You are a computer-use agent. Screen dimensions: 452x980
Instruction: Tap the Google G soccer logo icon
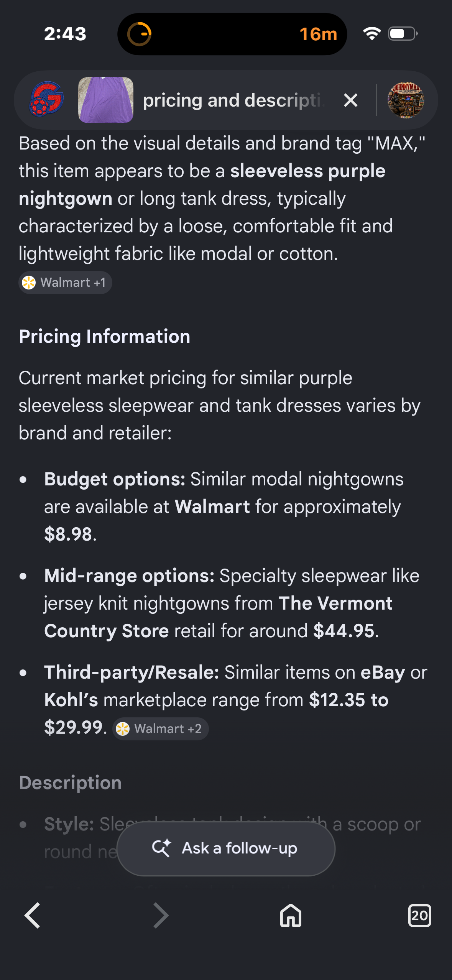[46, 99]
